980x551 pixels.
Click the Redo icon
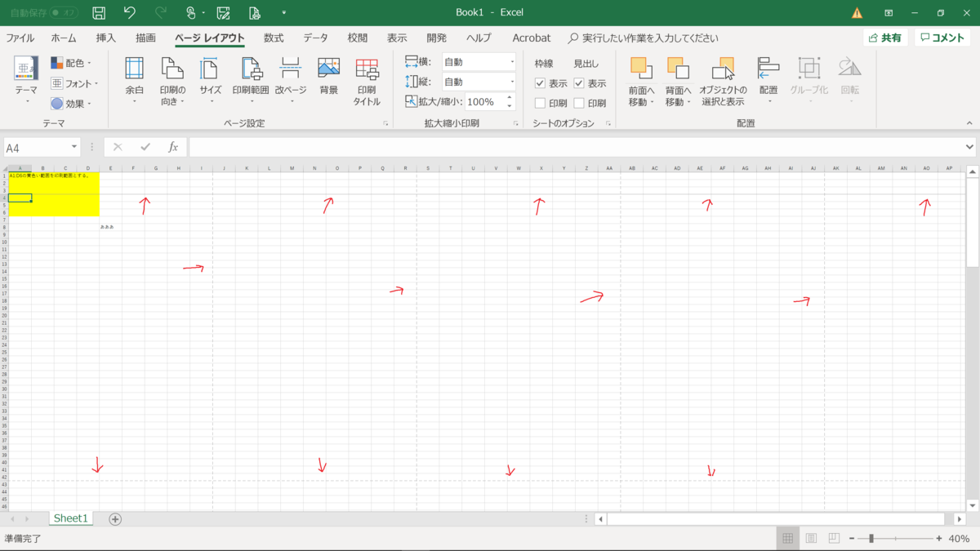coord(160,12)
